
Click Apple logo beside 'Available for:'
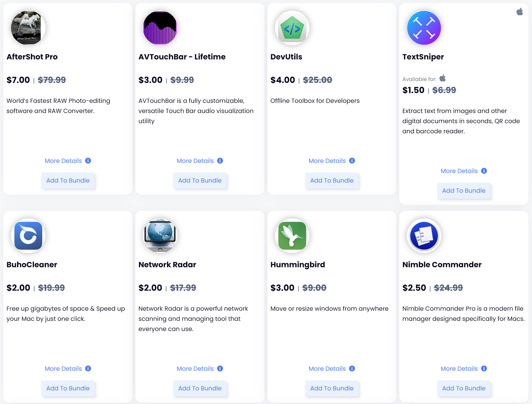pos(442,78)
